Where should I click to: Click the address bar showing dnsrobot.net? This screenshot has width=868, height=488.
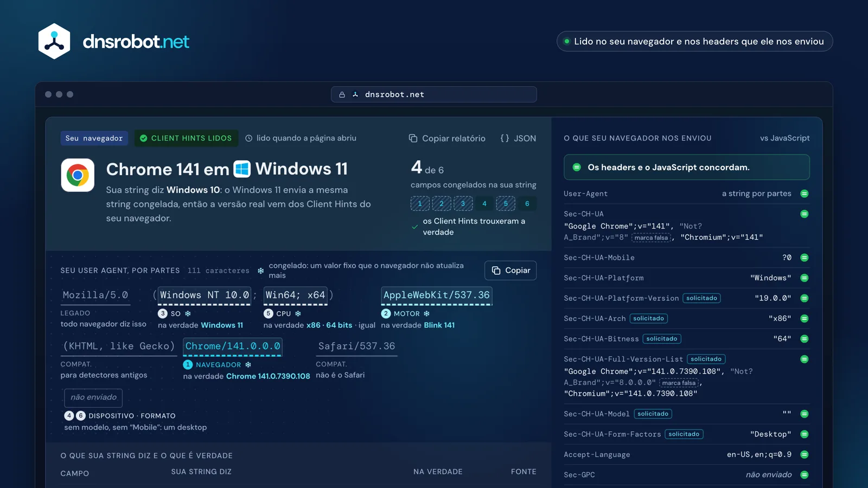tap(434, 94)
